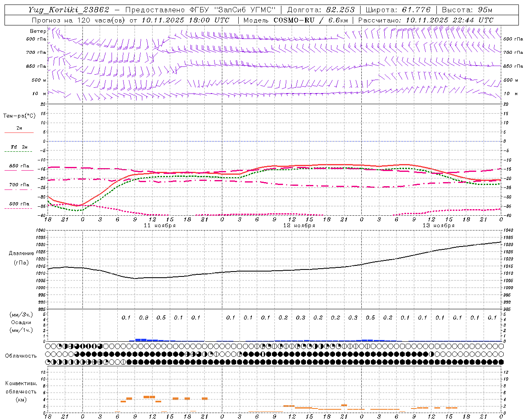The height and width of the screenshot is (420, 525).
Task: Click the 0.9 precipitation value
Action: click(144, 317)
